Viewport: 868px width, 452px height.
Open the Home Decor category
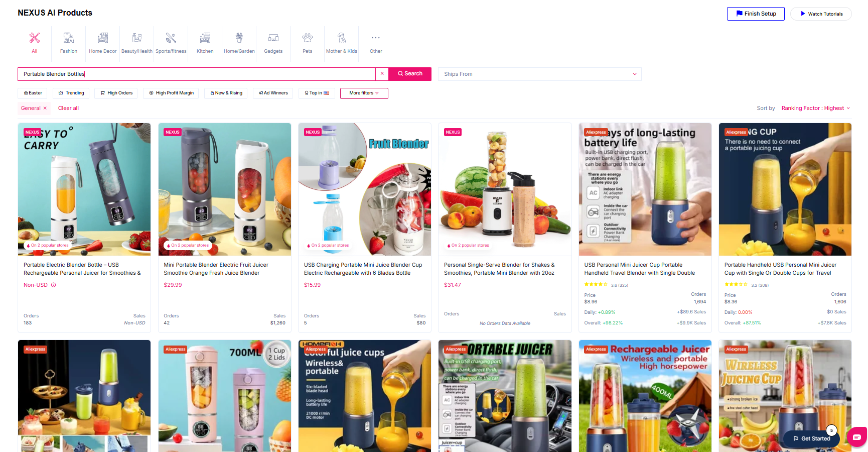pos(103,43)
